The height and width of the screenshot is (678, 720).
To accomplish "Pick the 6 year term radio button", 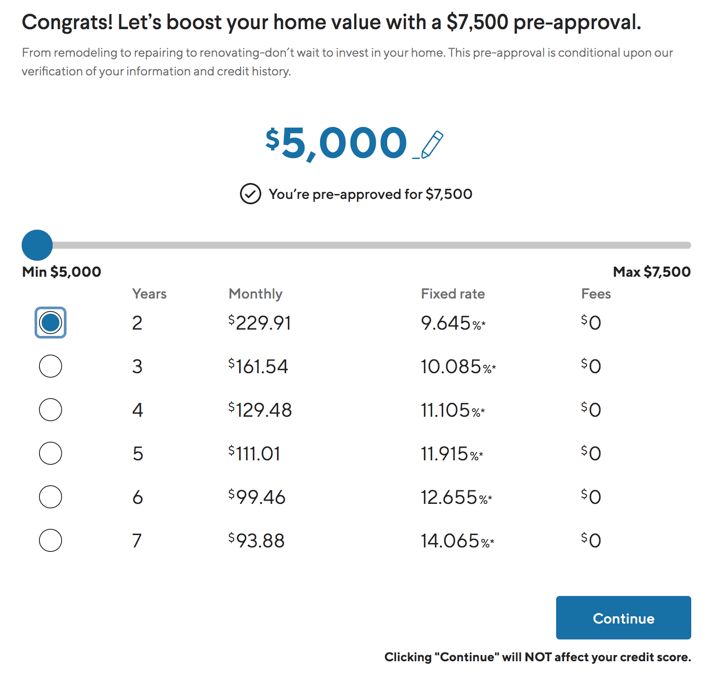I will pos(51,497).
